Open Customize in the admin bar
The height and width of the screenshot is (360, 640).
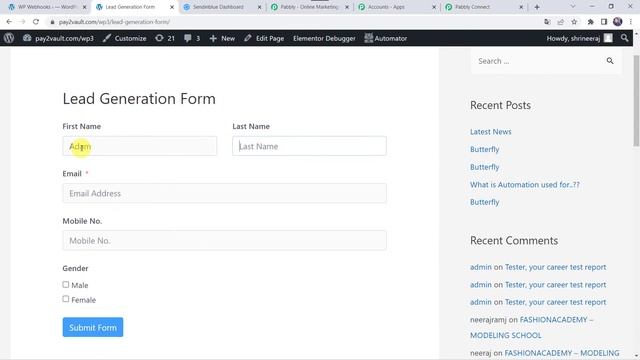click(x=124, y=38)
